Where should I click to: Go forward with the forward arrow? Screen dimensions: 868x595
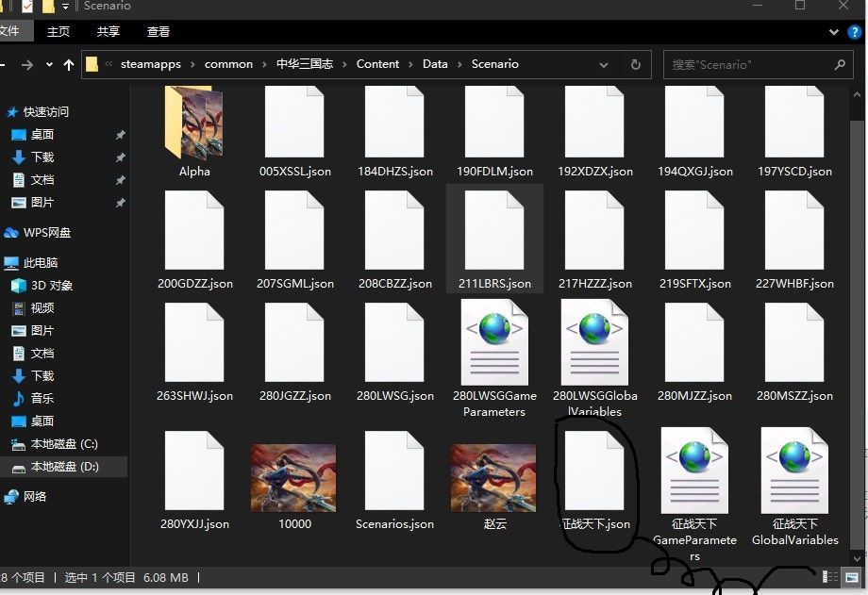(26, 65)
